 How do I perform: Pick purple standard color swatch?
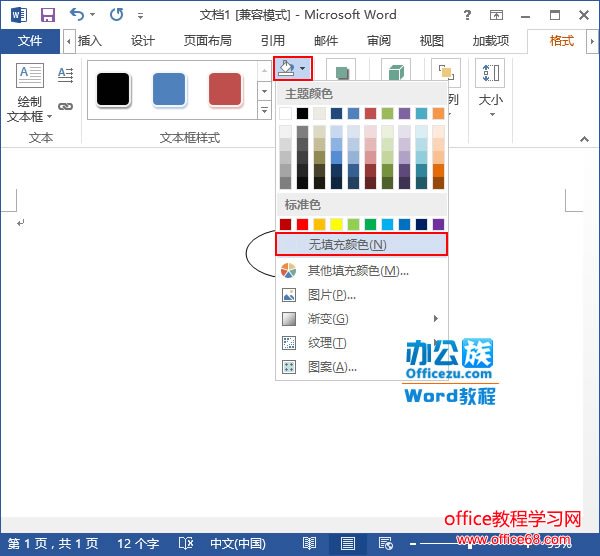pos(438,224)
